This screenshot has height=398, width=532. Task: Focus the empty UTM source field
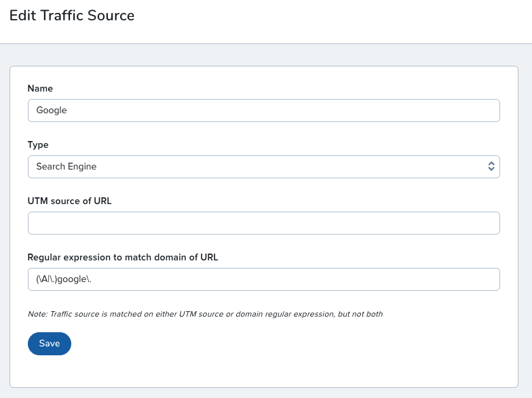pyautogui.click(x=263, y=223)
